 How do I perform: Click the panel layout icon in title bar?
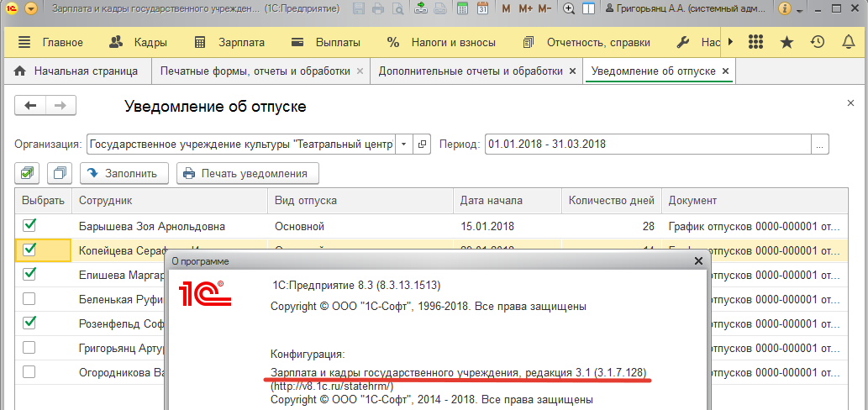tap(588, 9)
